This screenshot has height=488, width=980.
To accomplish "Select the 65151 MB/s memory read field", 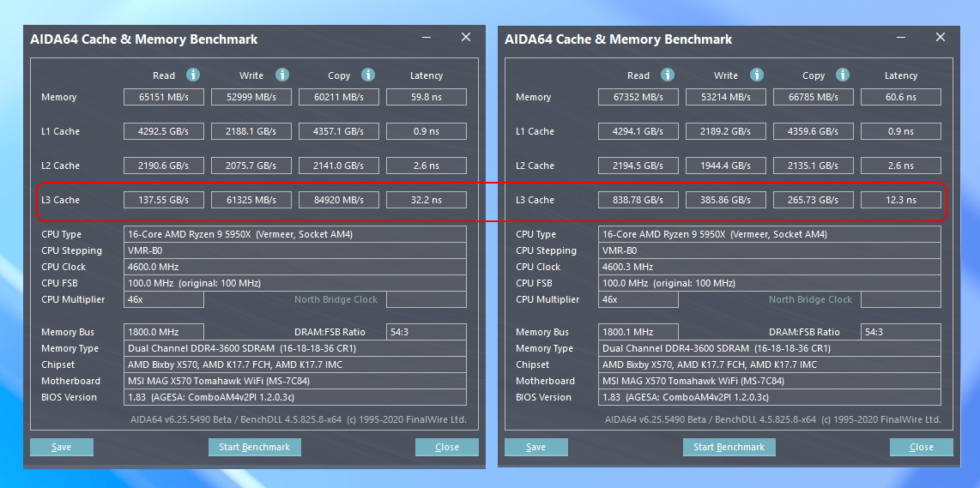I will 164,97.
